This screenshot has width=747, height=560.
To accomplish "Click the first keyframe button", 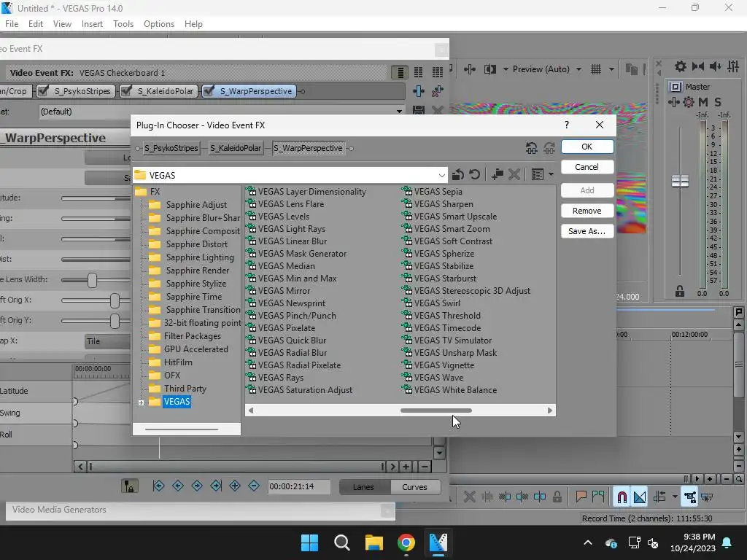I will coord(158,486).
